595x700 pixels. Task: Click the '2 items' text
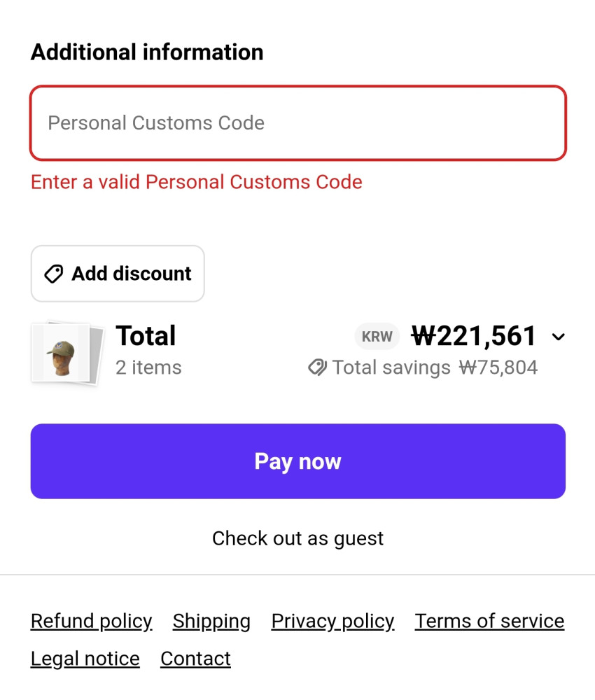click(148, 367)
